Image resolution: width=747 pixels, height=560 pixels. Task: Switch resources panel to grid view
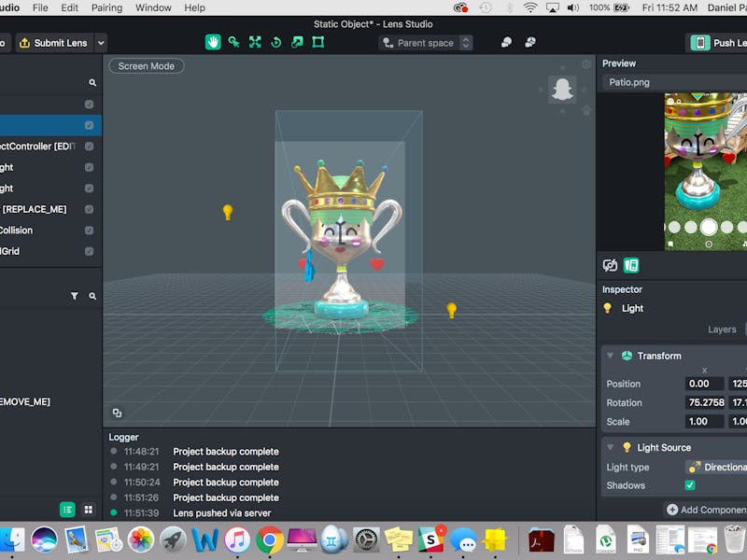click(x=89, y=510)
